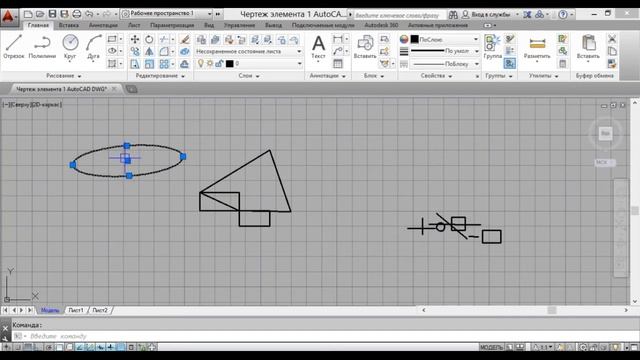Toggle the layer freeze sun icon
This screenshot has width=640, height=360.
(209, 64)
